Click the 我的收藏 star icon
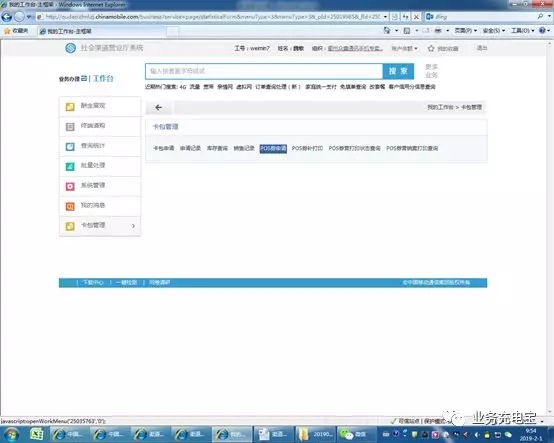This screenshot has height=443, width=554. (431, 48)
